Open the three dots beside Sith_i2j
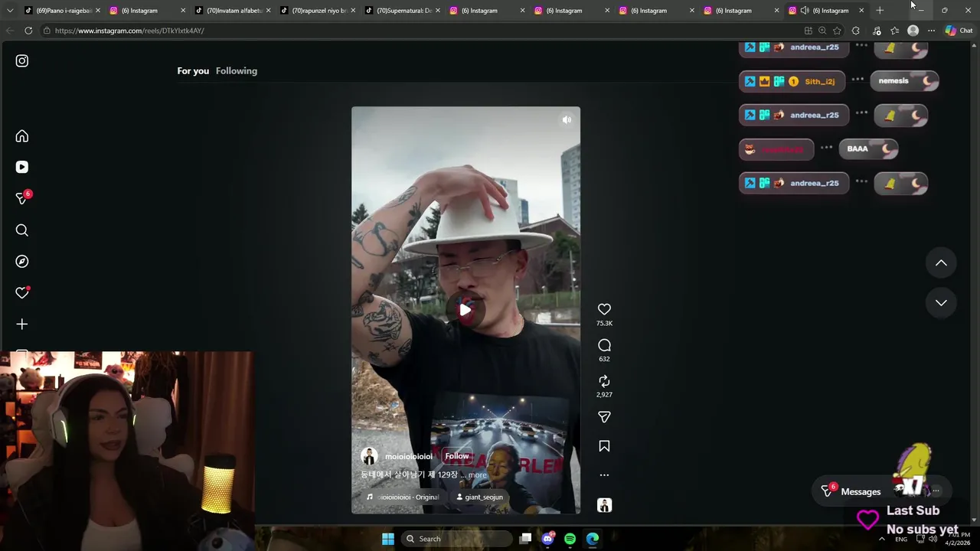The height and width of the screenshot is (551, 980). coord(857,80)
